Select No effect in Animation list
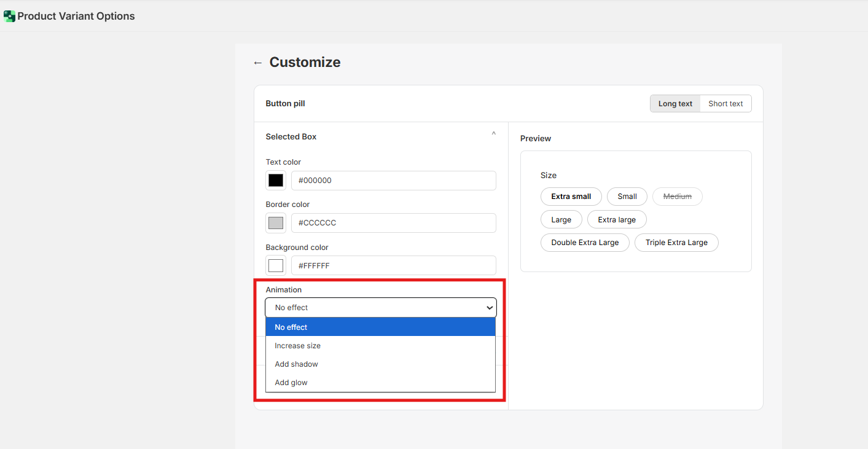This screenshot has height=449, width=868. pyautogui.click(x=380, y=327)
